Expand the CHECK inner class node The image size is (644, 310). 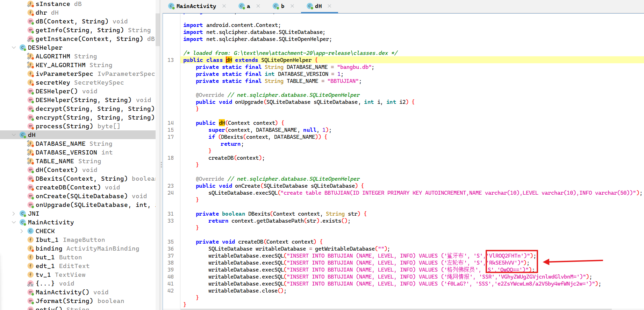22,231
